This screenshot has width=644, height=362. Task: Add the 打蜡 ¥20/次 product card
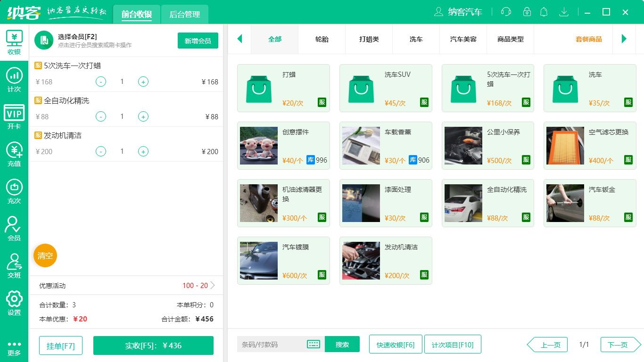(x=283, y=88)
